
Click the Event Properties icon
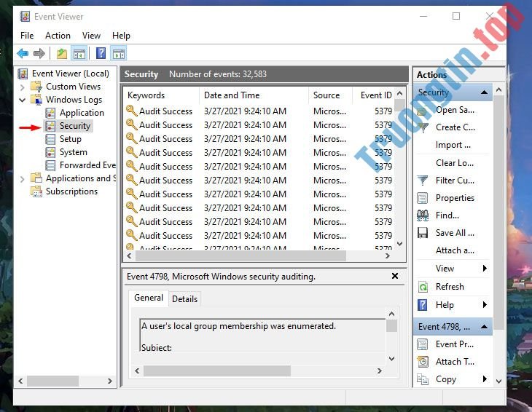click(423, 344)
